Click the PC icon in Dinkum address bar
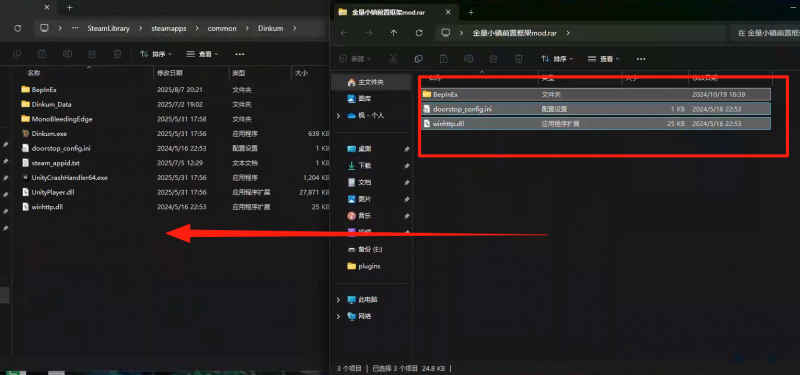The image size is (800, 375). click(x=44, y=29)
